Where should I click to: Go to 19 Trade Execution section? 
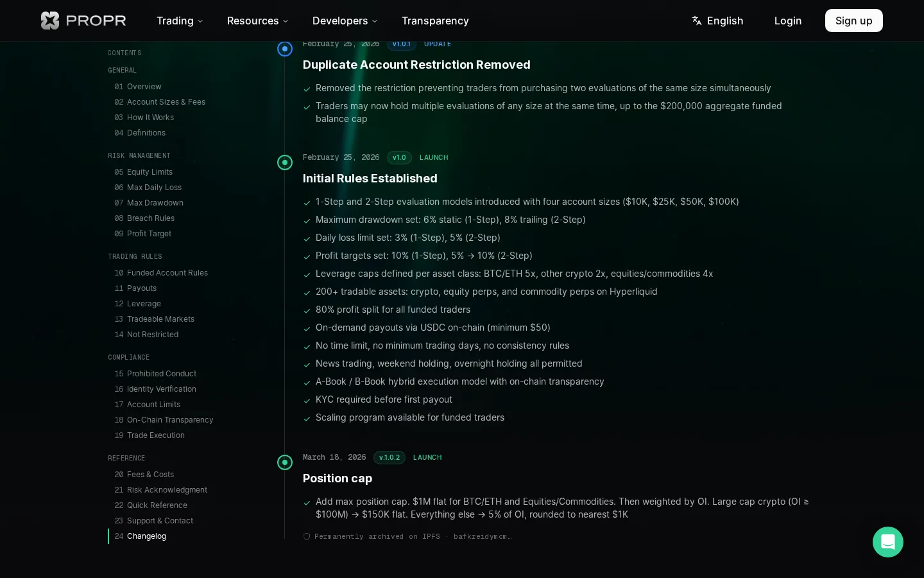pos(150,435)
